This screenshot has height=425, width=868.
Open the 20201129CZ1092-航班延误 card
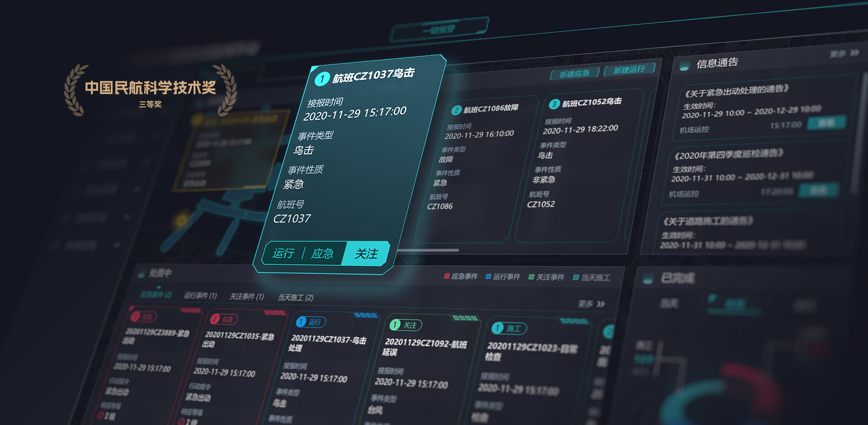coord(424,348)
